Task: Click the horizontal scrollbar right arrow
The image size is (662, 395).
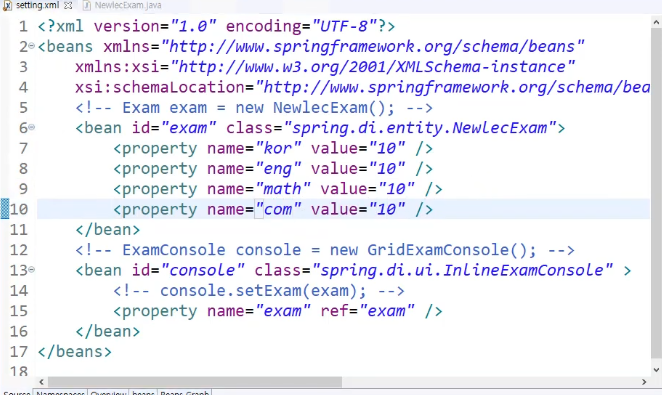Action: coord(644,381)
